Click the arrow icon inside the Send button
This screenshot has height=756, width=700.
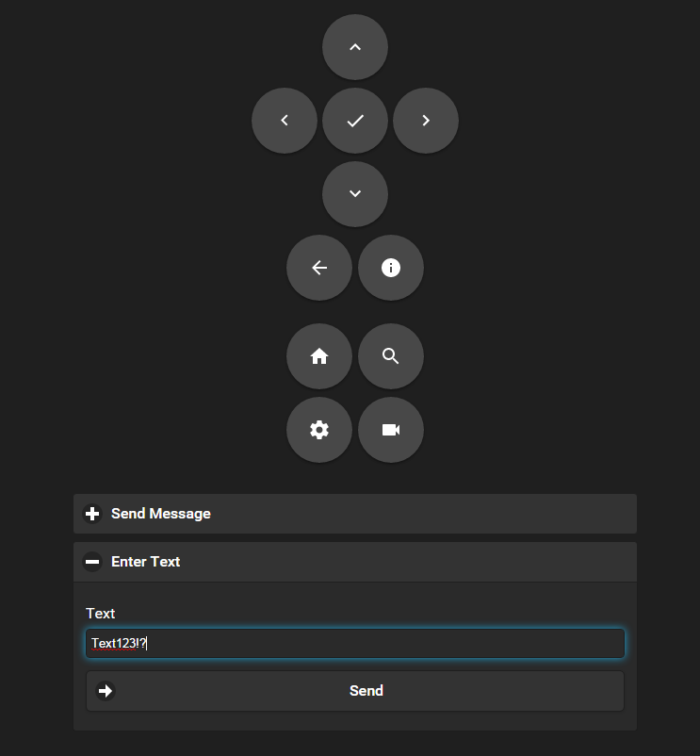tap(105, 691)
